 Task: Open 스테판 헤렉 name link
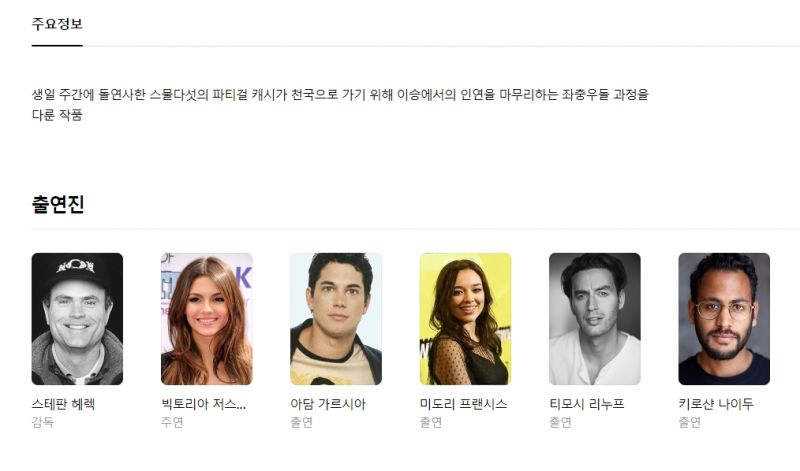click(63, 404)
